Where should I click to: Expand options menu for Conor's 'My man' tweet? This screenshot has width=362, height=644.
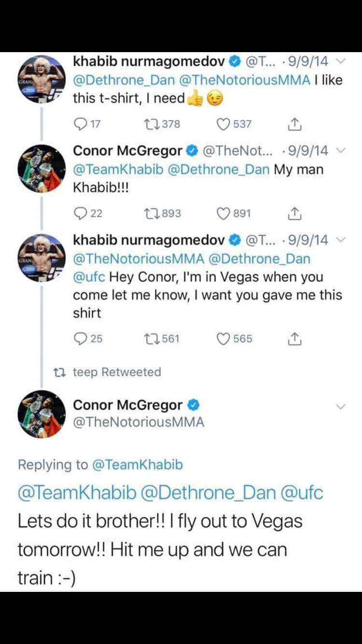click(x=340, y=151)
